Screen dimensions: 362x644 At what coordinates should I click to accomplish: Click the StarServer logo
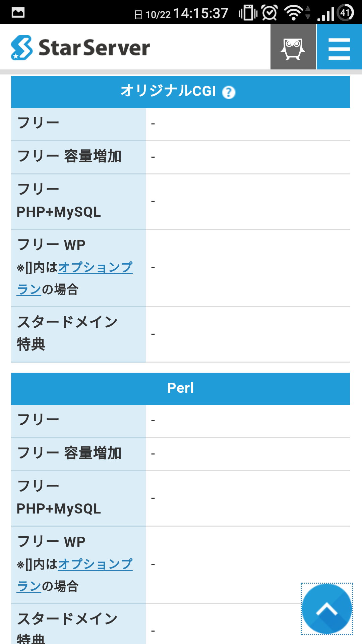point(80,48)
